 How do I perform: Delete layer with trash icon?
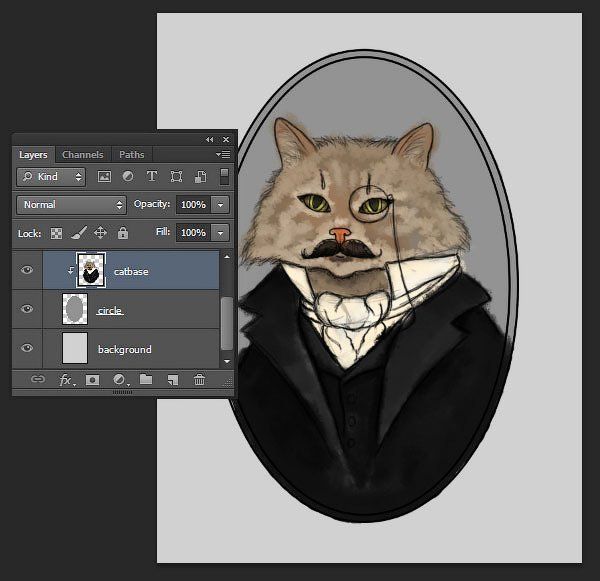point(199,379)
